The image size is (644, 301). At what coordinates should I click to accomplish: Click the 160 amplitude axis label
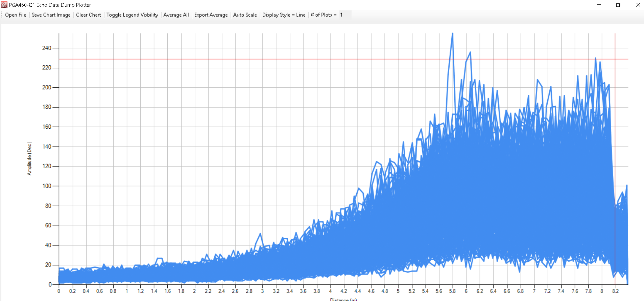point(47,127)
